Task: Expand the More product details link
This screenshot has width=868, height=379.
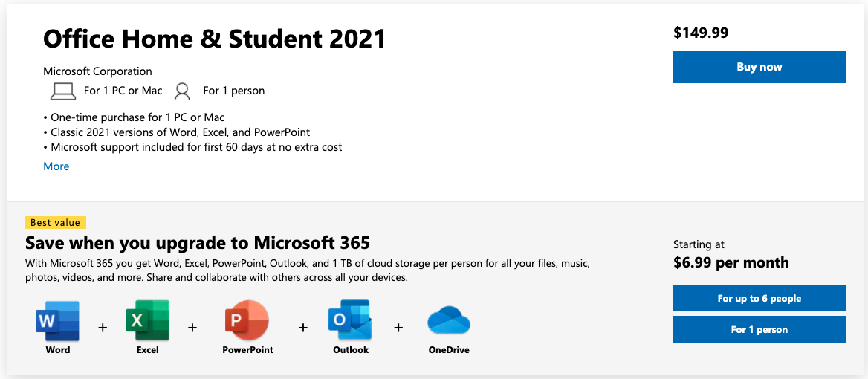Action: click(x=56, y=166)
